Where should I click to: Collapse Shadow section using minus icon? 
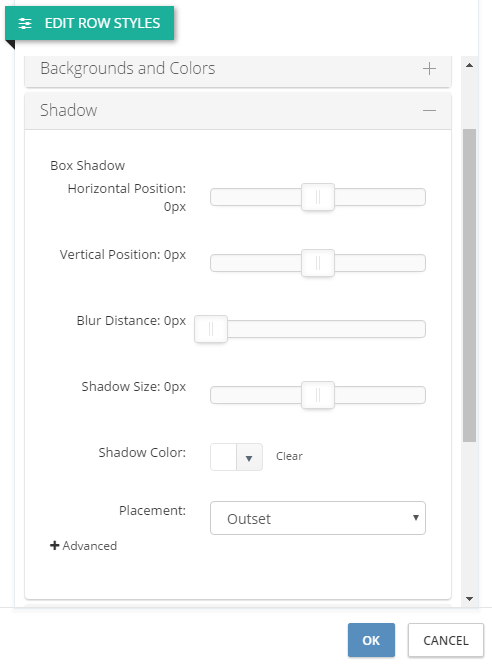429,111
